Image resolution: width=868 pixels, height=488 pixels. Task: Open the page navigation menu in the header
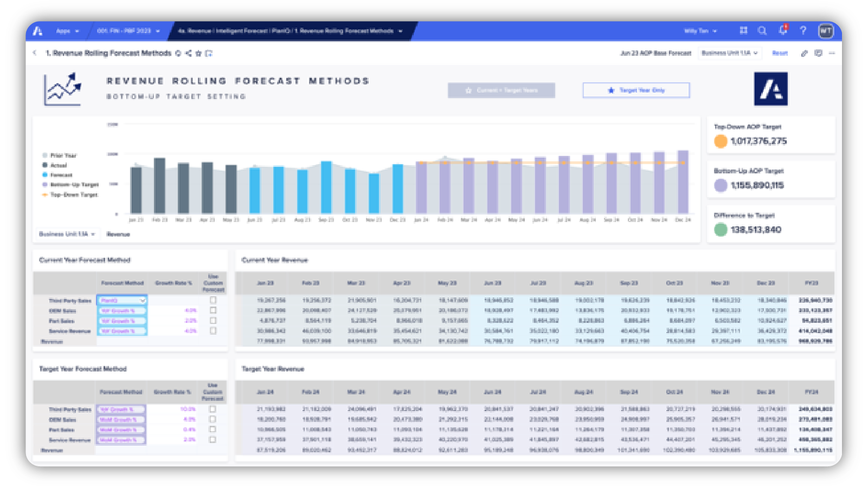coord(400,31)
